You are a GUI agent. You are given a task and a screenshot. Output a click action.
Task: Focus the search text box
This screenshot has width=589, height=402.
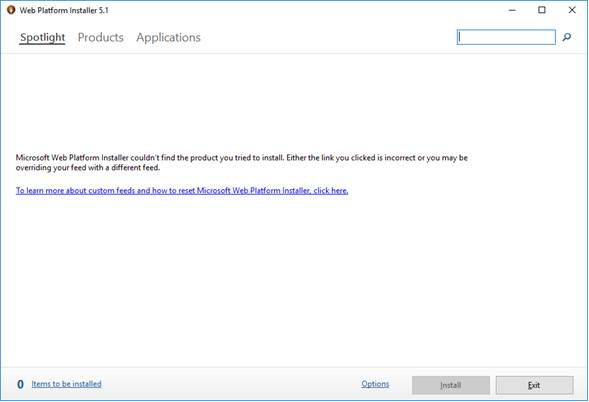click(506, 37)
